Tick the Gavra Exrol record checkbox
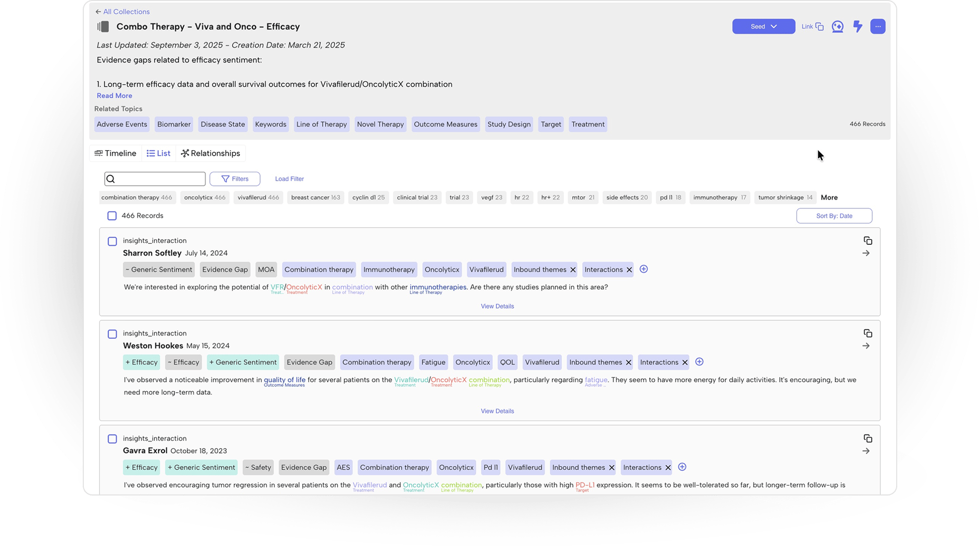Screen dimensions: 980x546 (x=112, y=439)
